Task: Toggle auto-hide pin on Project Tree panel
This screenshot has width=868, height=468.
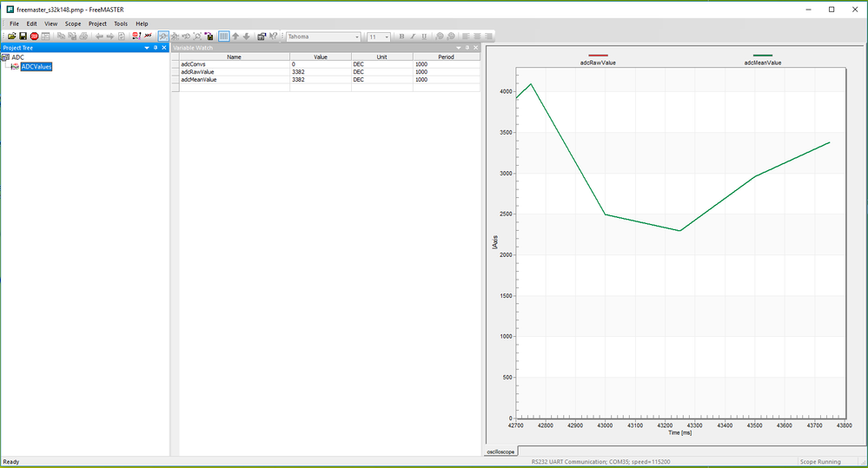Action: tap(156, 48)
